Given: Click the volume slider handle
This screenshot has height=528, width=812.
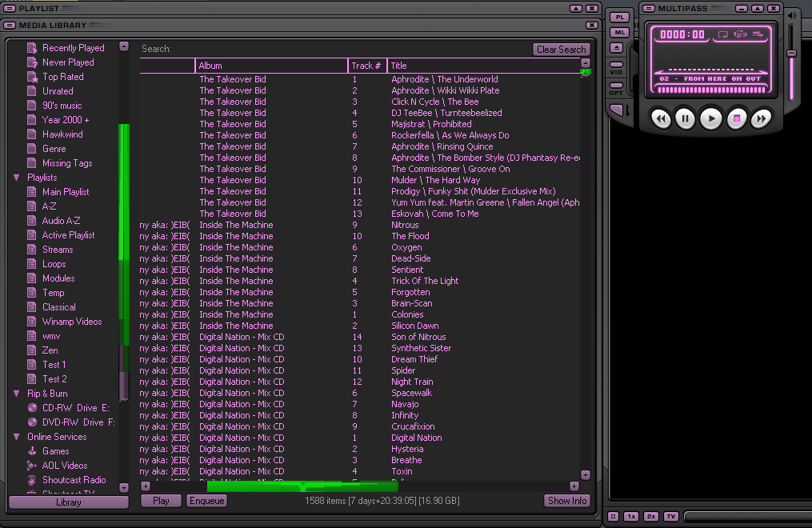Looking at the screenshot, I should (x=791, y=54).
